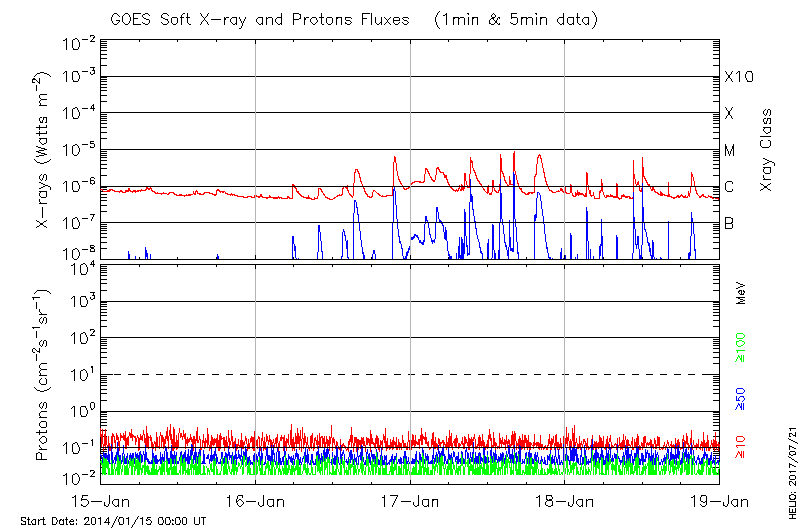Click the MeV unit label

742,292
